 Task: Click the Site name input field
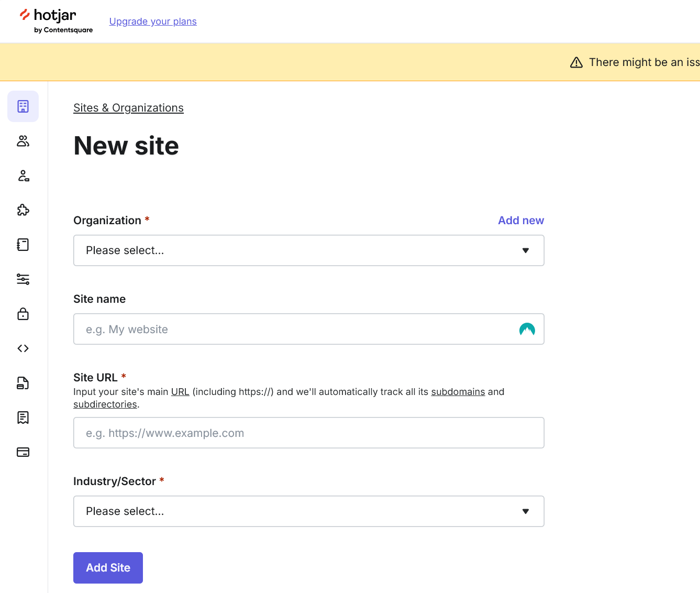(x=309, y=329)
